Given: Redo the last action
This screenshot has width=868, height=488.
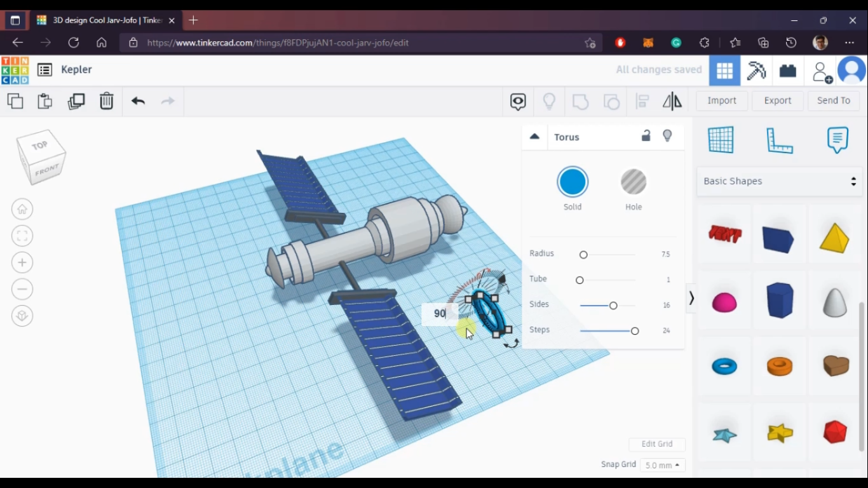Looking at the screenshot, I should tap(168, 101).
